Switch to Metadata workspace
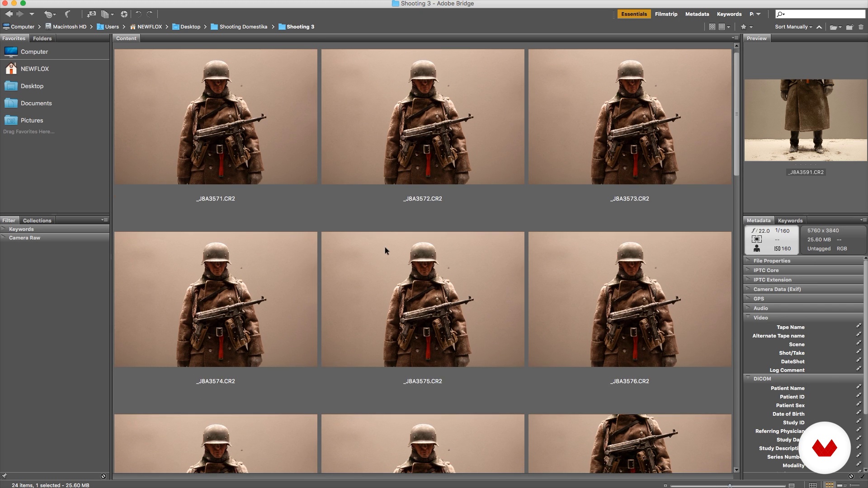 [697, 14]
